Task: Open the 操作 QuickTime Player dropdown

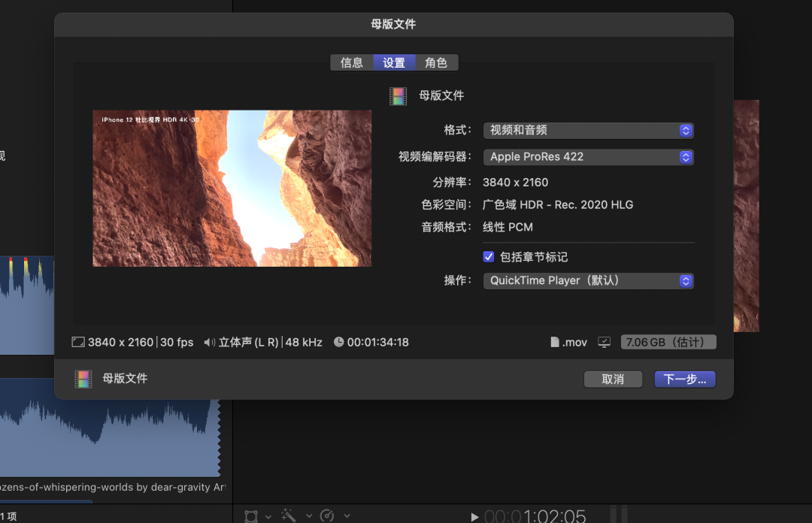Action: point(588,280)
